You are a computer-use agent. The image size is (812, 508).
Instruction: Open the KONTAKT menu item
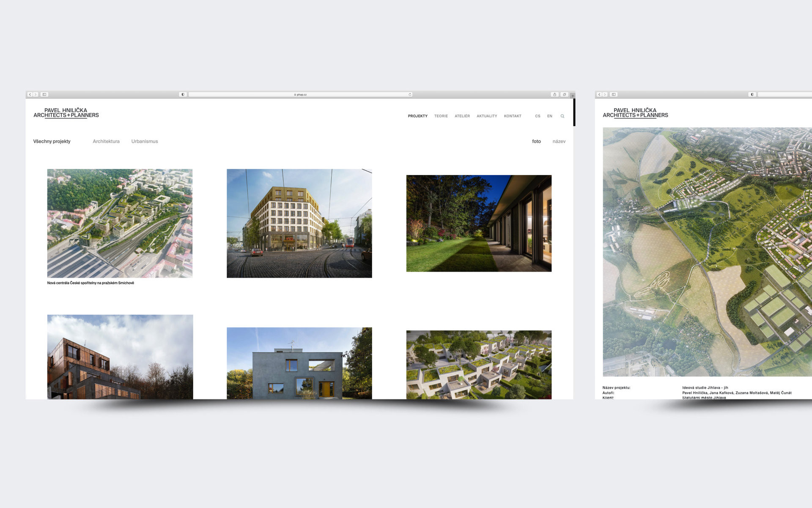[x=512, y=116]
